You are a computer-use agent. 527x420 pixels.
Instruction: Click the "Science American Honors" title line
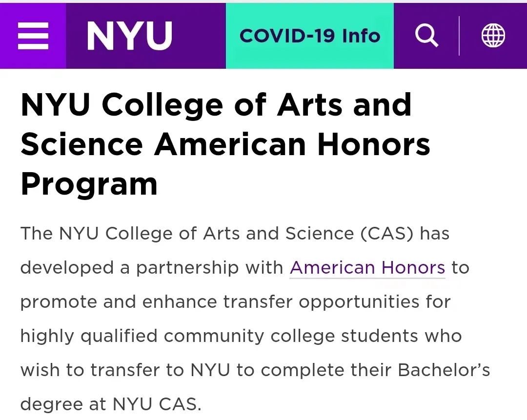pos(225,144)
